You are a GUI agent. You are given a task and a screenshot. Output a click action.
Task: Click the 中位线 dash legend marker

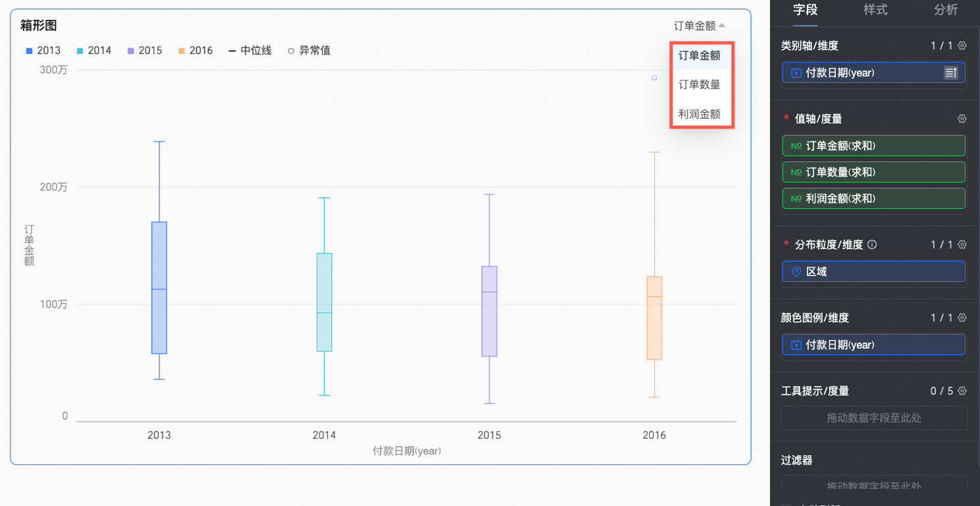(x=232, y=51)
